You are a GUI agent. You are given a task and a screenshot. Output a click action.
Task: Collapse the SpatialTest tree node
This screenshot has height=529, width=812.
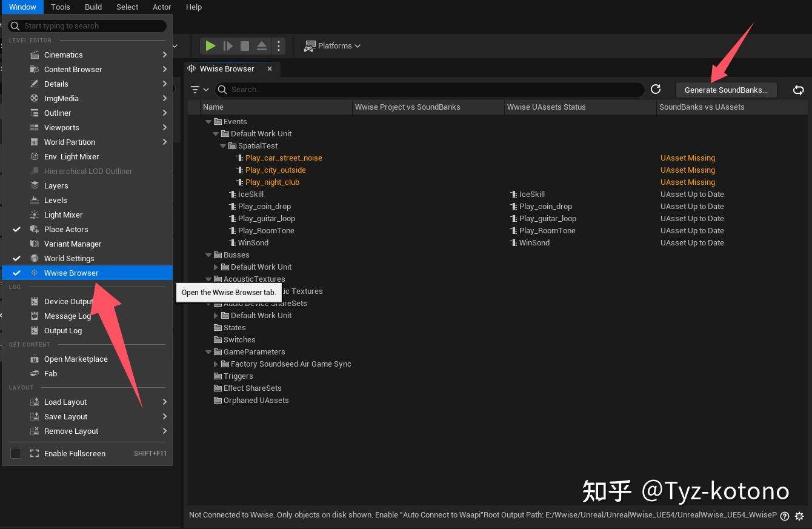tap(223, 145)
